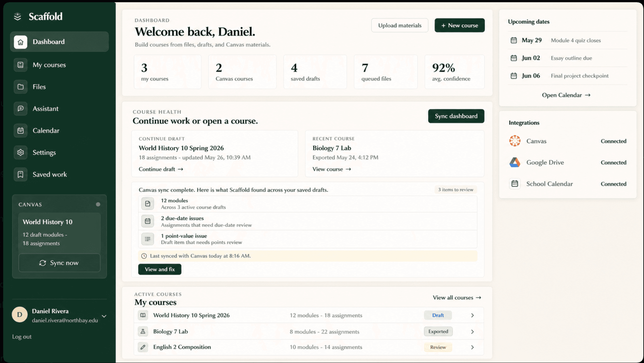Expand the Daniel Rivera account menu chevron
The height and width of the screenshot is (363, 644).
tap(104, 316)
